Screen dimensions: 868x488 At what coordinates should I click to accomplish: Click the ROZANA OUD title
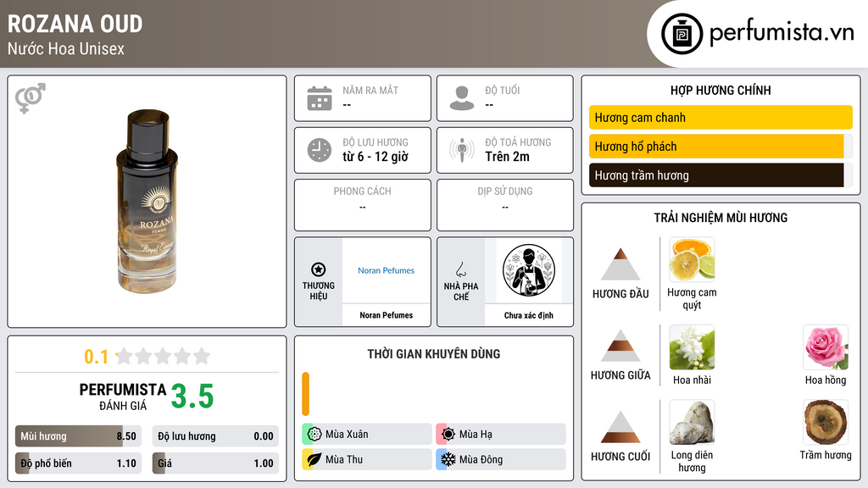pyautogui.click(x=75, y=24)
